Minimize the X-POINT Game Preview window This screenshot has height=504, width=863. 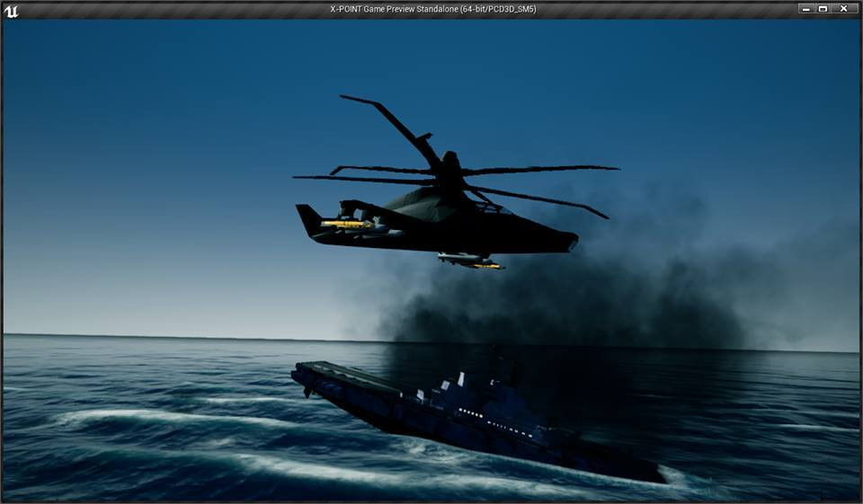click(x=805, y=9)
